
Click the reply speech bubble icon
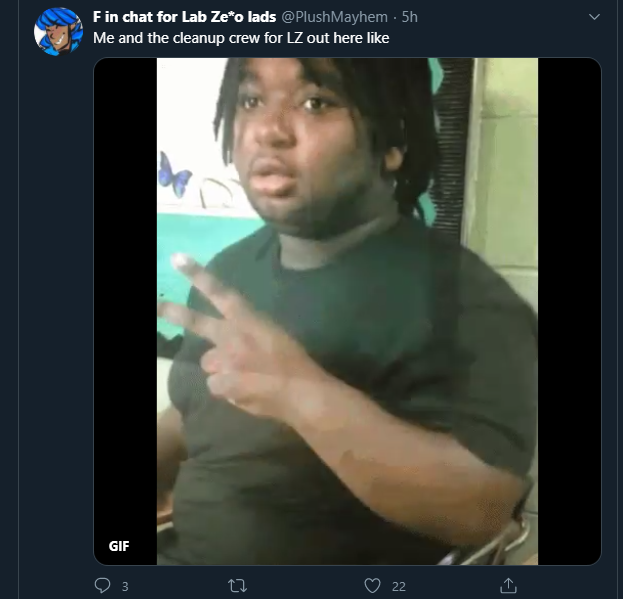click(103, 585)
